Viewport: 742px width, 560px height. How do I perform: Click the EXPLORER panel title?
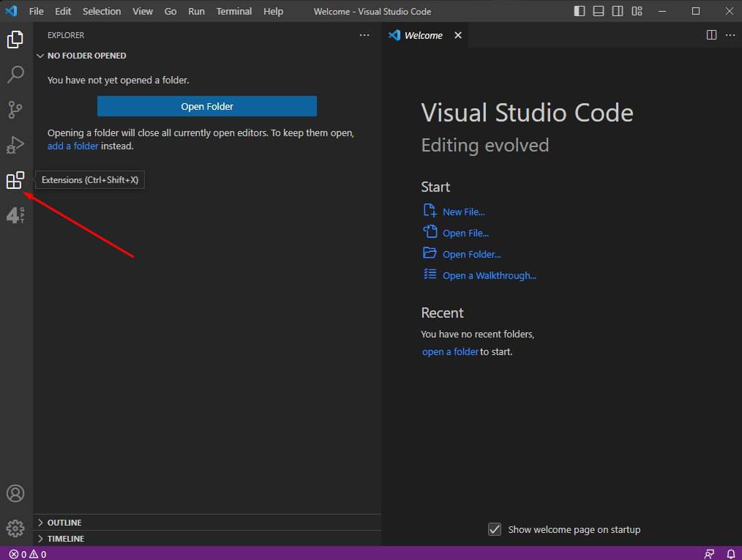(x=66, y=35)
